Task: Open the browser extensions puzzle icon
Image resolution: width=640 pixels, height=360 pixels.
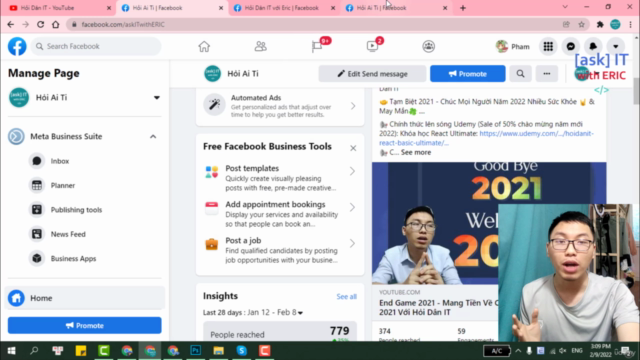Action: point(600,24)
